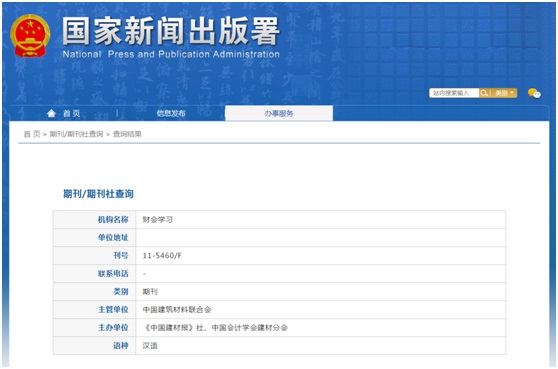Click the 单位地址 row label
Viewport: 558px width, 369px height.
coord(113,237)
